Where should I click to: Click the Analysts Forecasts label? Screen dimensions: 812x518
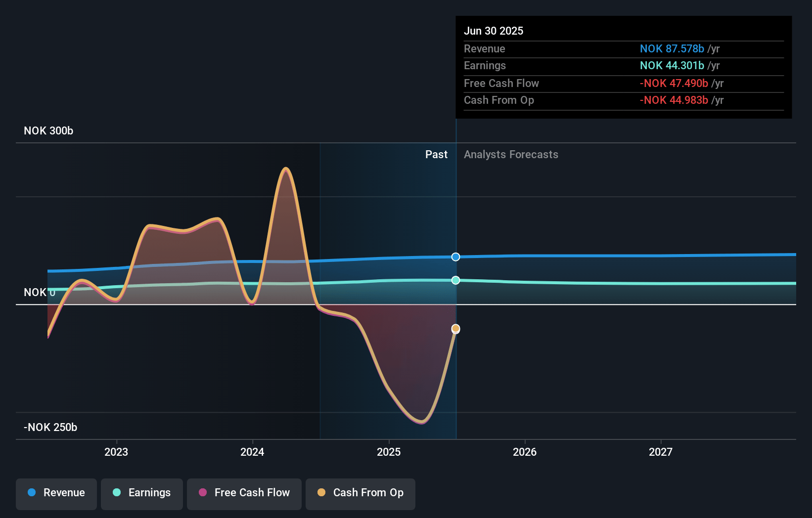(511, 154)
